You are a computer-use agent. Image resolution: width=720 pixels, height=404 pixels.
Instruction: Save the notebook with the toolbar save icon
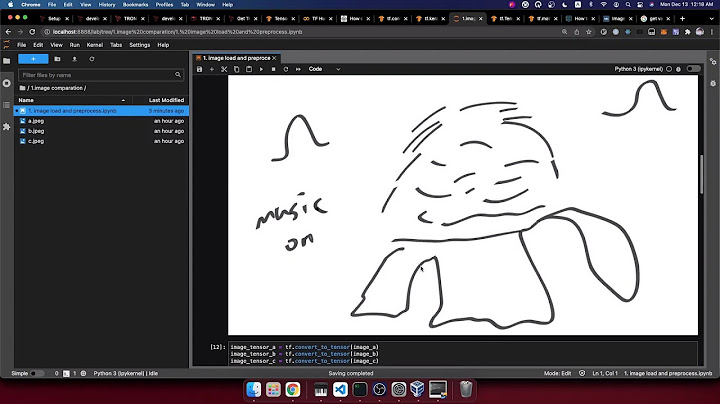click(199, 69)
